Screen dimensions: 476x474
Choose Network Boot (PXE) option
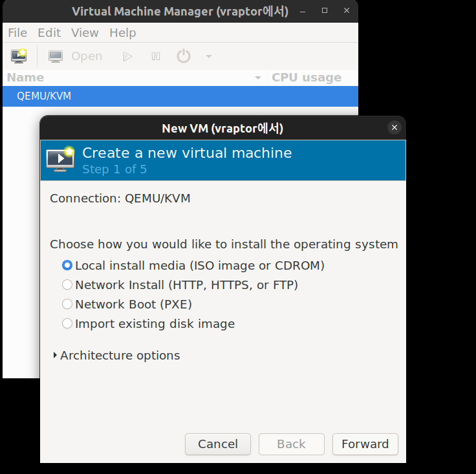pyautogui.click(x=127, y=305)
